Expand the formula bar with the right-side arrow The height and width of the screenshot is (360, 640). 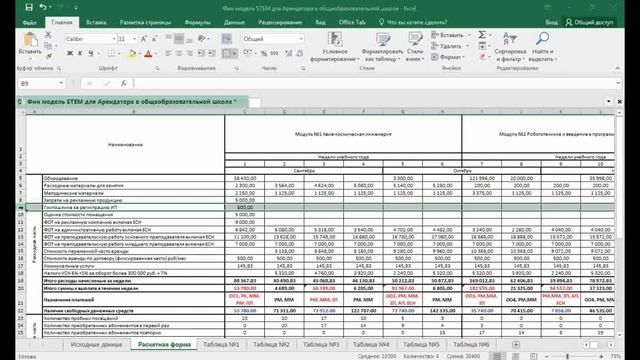pos(618,83)
